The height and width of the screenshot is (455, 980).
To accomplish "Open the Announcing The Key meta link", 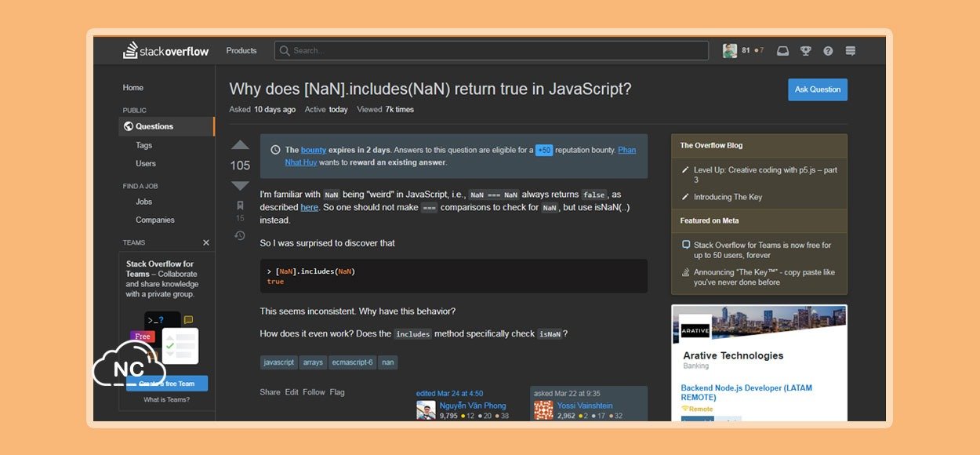I will click(x=764, y=277).
